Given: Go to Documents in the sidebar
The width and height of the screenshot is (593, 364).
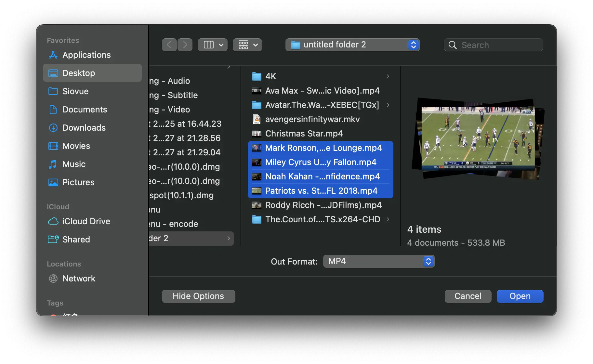Looking at the screenshot, I should tap(92, 110).
